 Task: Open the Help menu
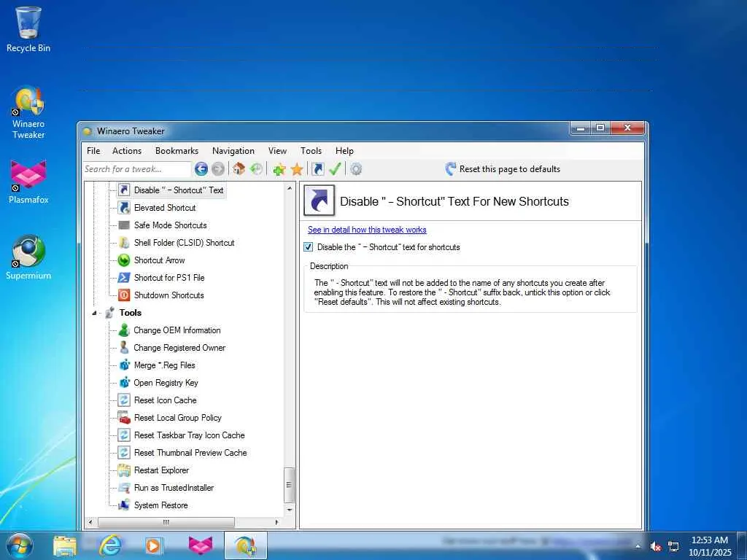coord(344,151)
